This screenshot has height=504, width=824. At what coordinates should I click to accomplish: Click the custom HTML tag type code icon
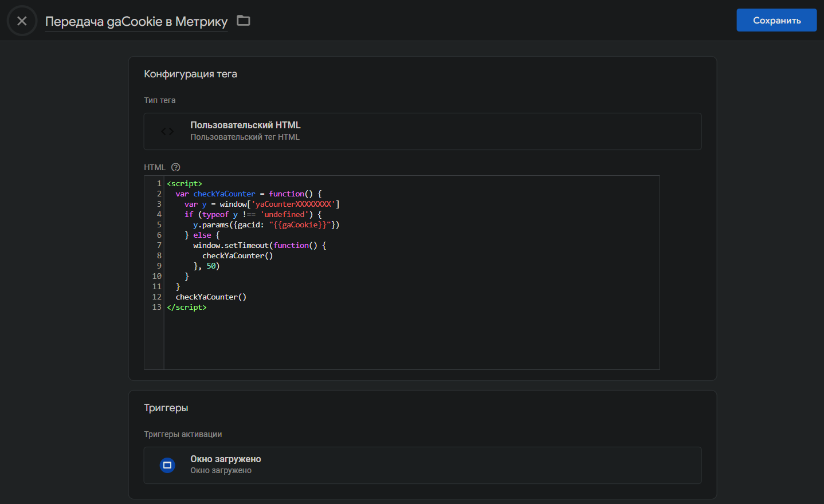(x=167, y=131)
